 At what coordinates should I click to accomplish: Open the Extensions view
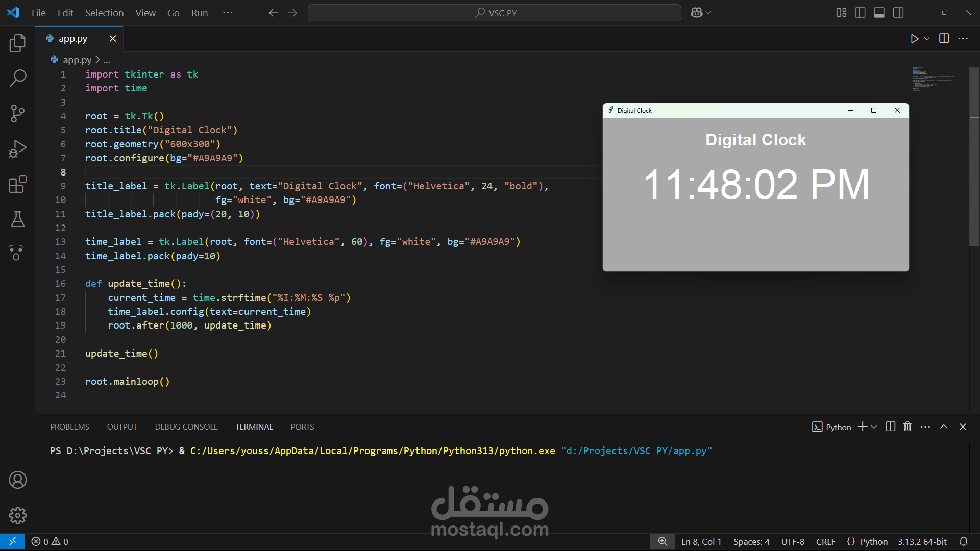17,184
